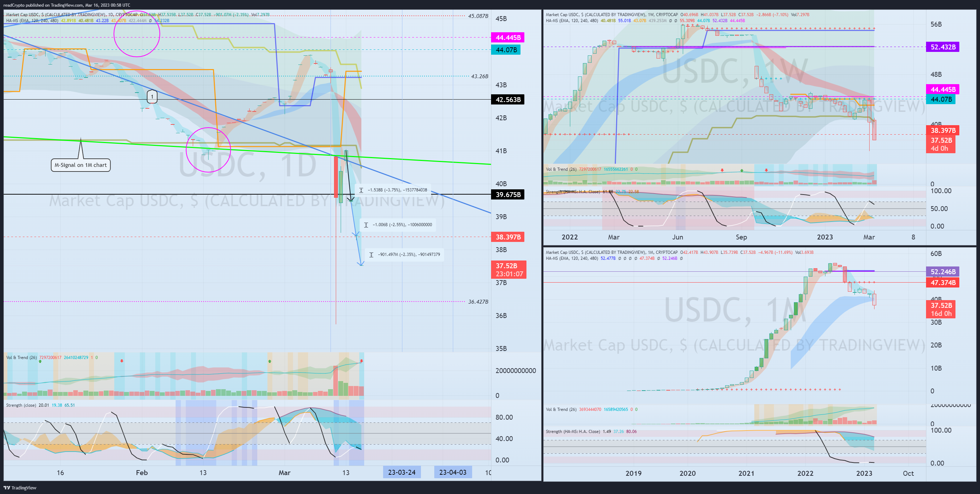Click measure icon beside -901.497M (-2.35%) label

coord(371,255)
